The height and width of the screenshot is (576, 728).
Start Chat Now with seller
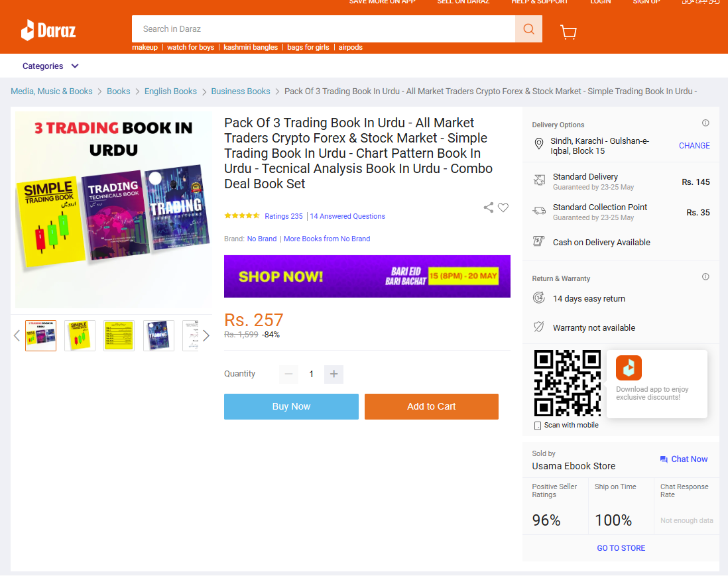(684, 459)
